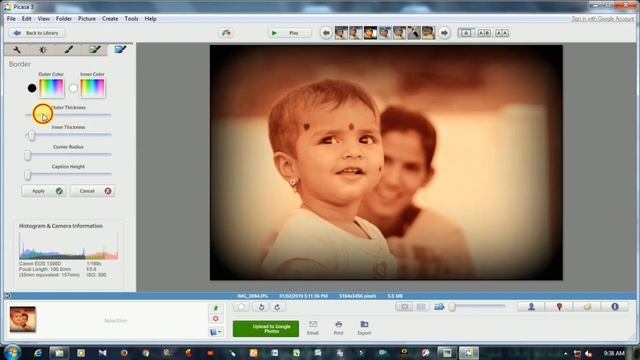Open the Picture menu

87,19
